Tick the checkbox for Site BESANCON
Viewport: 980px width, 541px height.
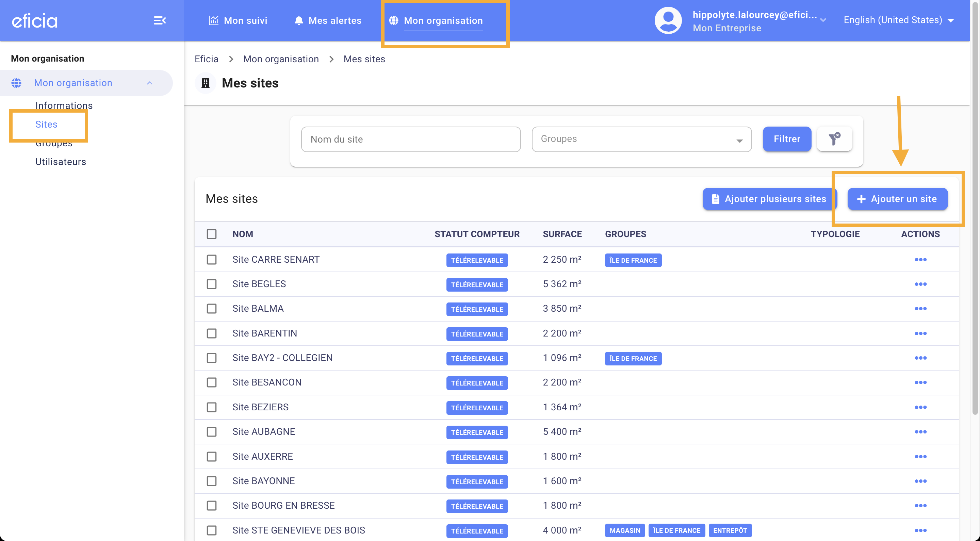(212, 382)
